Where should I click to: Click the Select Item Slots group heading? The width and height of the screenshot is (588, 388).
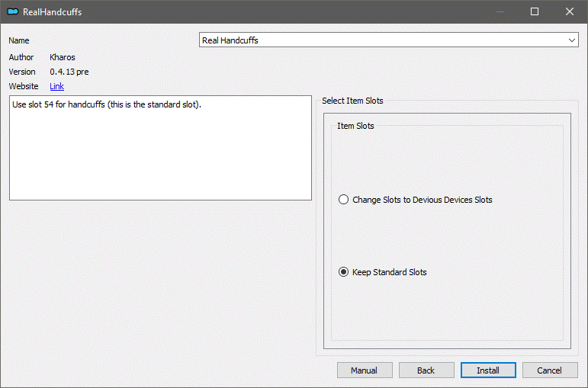(352, 101)
